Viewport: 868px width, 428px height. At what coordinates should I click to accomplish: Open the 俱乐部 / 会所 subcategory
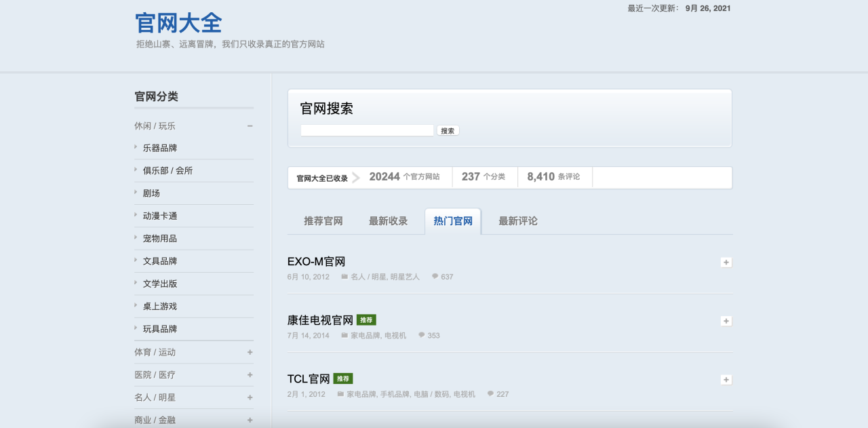point(167,170)
